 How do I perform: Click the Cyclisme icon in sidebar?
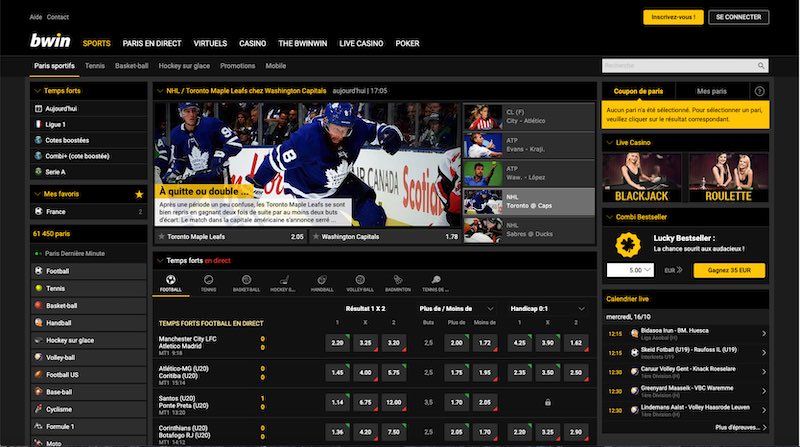(38, 409)
